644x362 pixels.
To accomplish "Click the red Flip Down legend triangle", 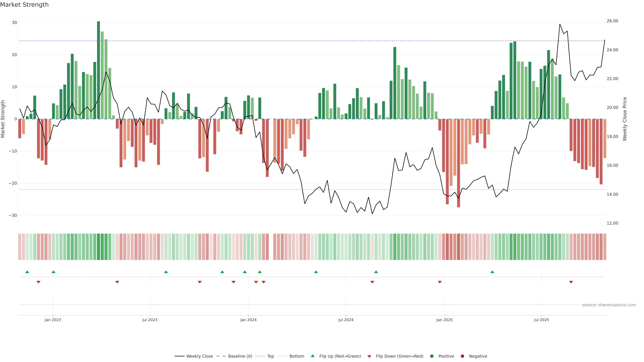I will point(369,356).
